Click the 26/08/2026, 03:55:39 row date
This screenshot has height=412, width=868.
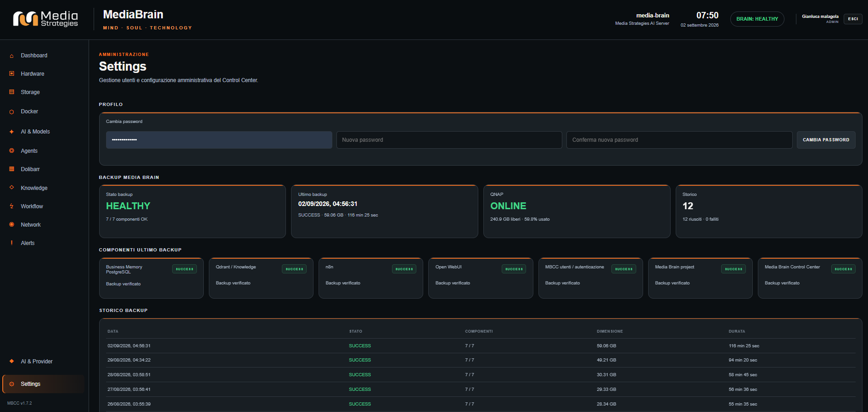[x=129, y=404]
